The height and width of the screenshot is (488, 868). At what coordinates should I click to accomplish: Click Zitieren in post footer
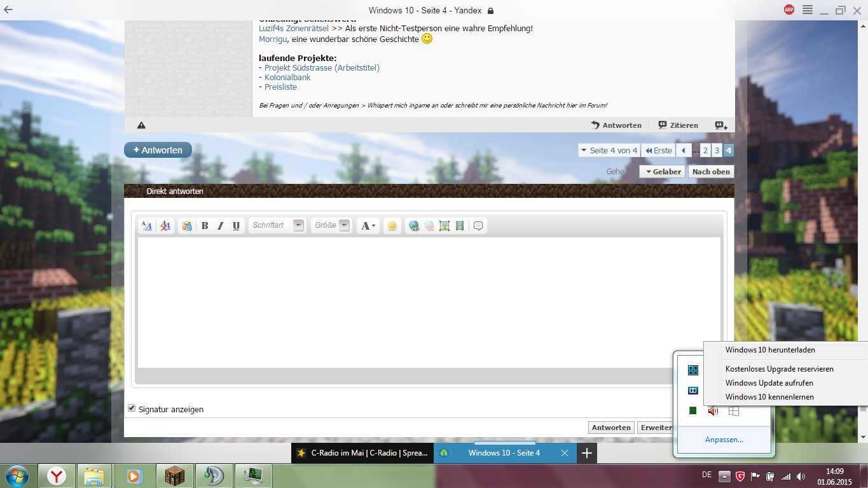point(678,125)
